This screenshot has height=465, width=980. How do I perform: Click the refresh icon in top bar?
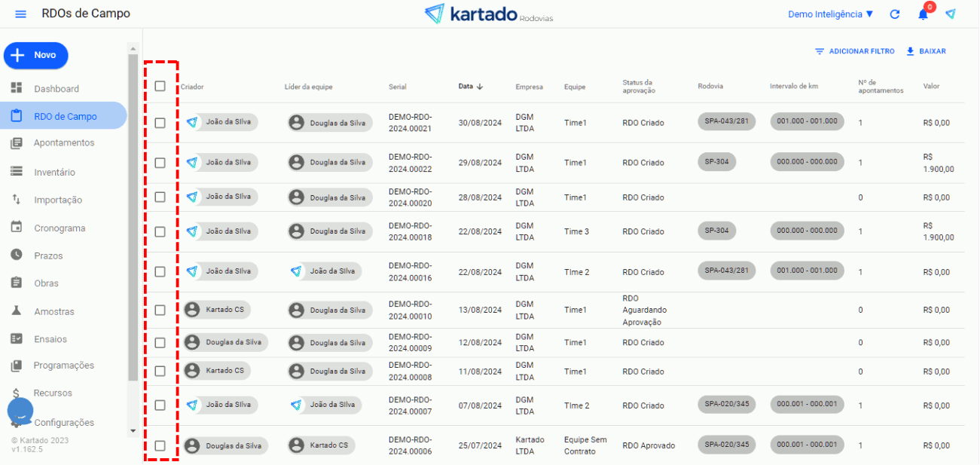pyautogui.click(x=895, y=14)
